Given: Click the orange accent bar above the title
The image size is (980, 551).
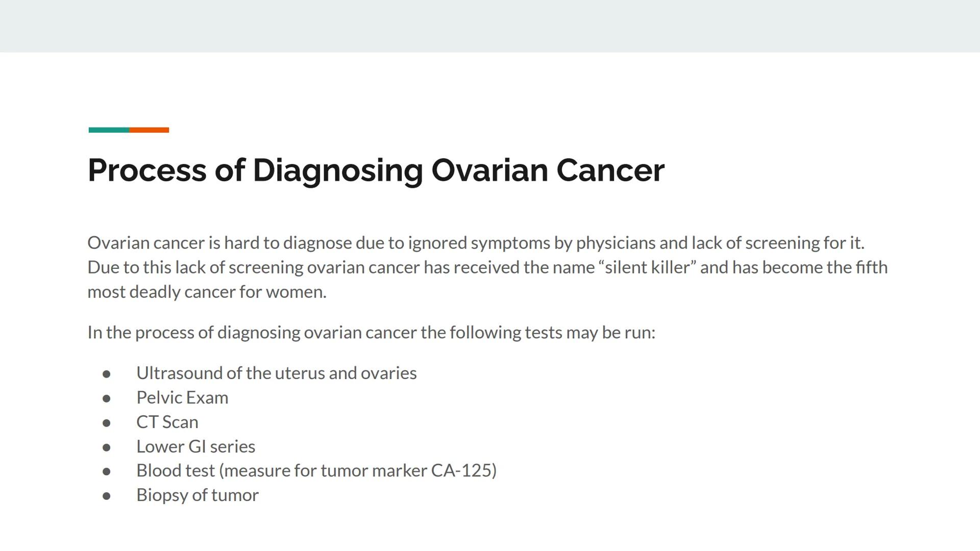Looking at the screenshot, I should click(x=149, y=130).
